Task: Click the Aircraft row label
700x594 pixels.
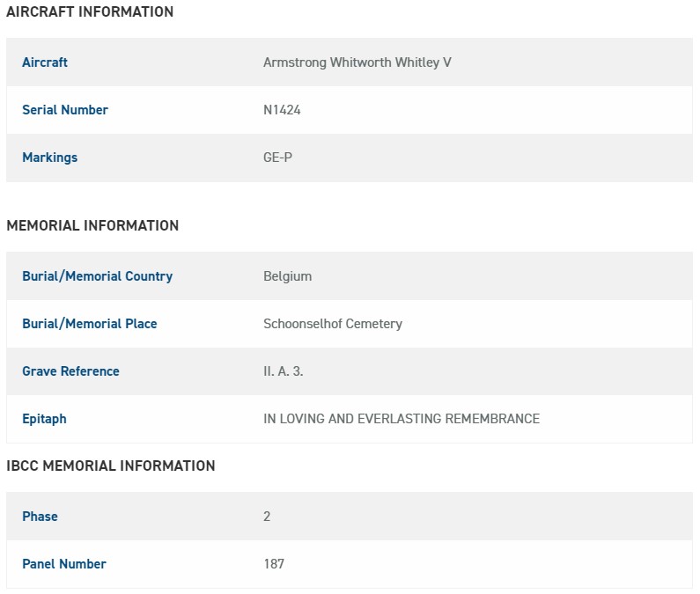Action: point(45,62)
